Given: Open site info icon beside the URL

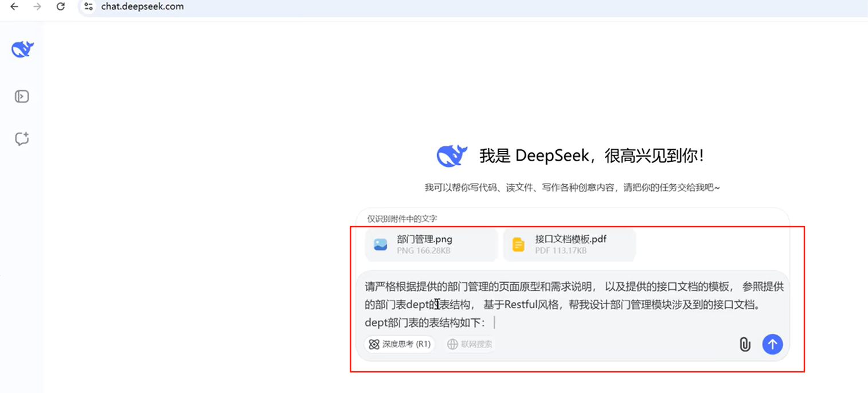Looking at the screenshot, I should click(x=88, y=7).
